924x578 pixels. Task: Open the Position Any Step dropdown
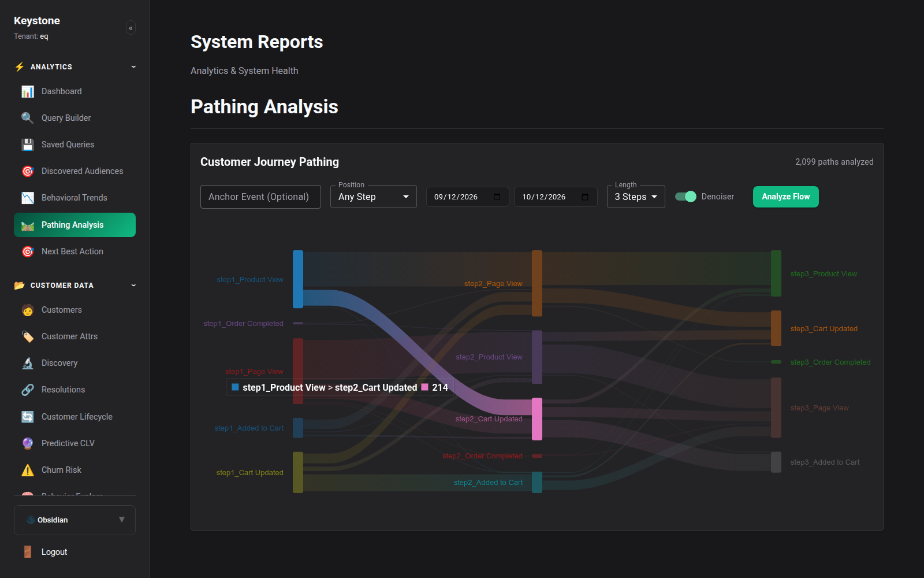click(374, 197)
